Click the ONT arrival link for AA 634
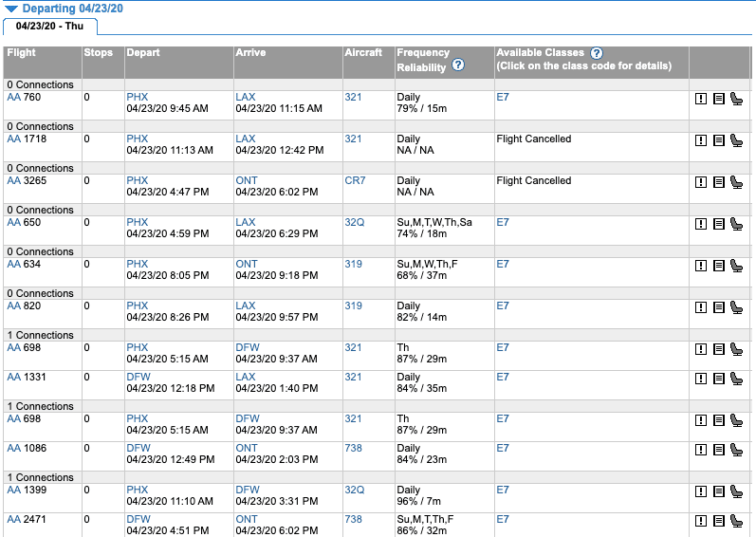 pyautogui.click(x=247, y=264)
